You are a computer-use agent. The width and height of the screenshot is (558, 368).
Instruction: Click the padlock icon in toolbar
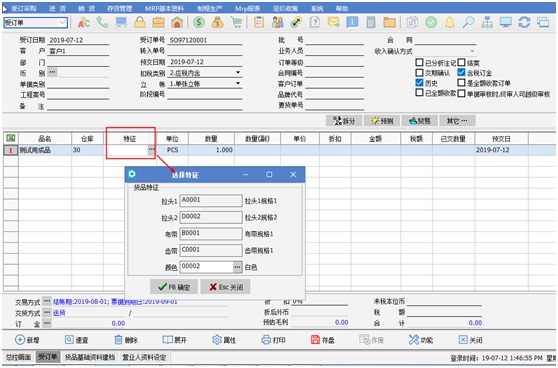tap(140, 22)
